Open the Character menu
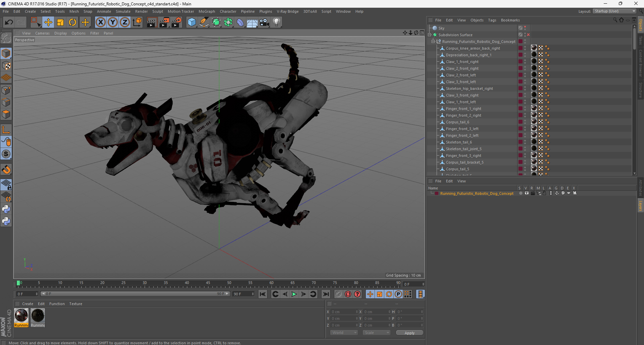Screen dimensions: 644x345 [228, 11]
